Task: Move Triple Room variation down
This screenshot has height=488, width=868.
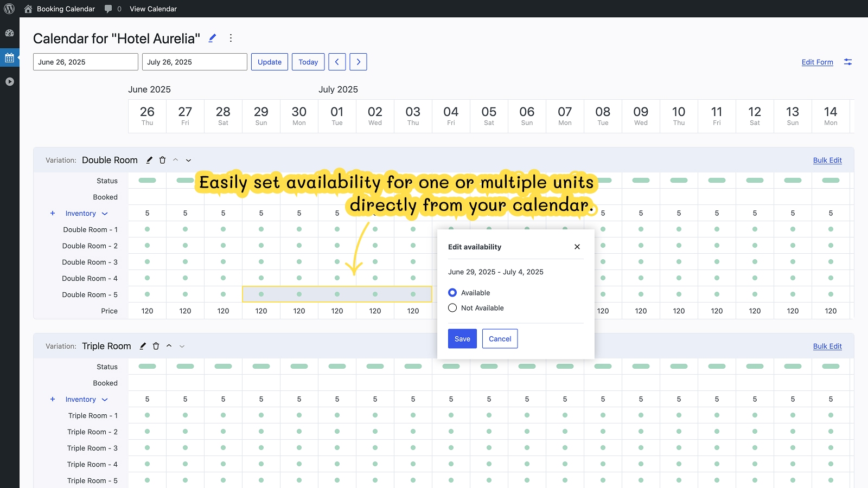Action: click(182, 346)
